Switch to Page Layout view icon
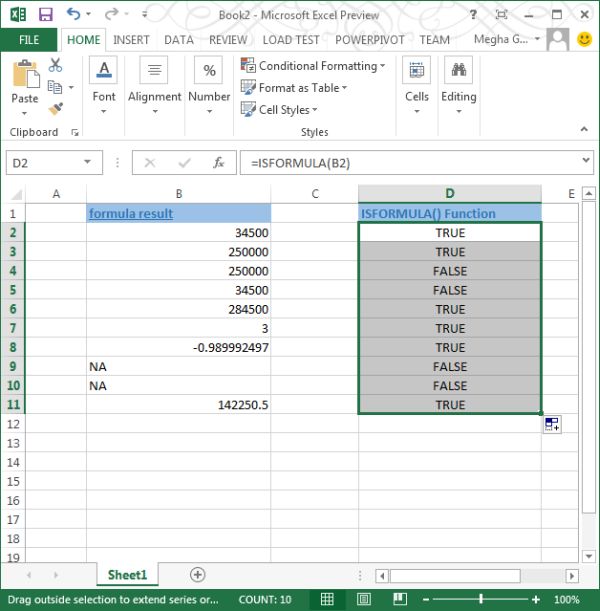600x611 pixels. click(364, 599)
